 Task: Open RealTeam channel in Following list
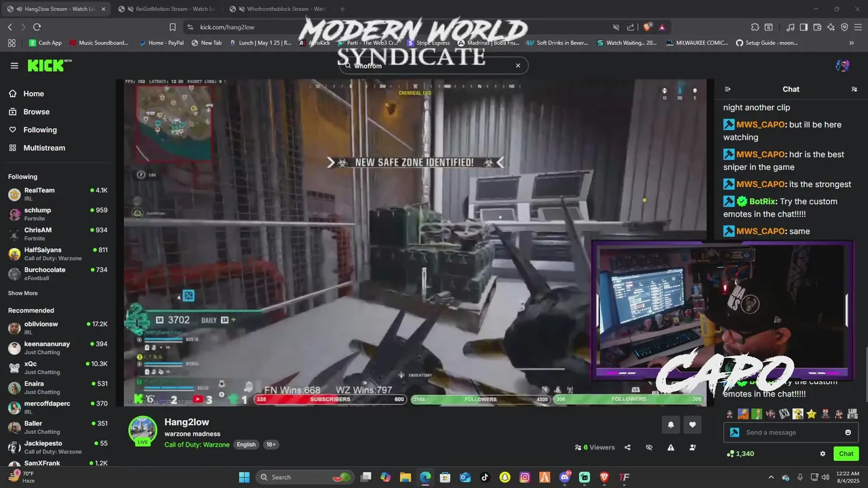(x=58, y=194)
